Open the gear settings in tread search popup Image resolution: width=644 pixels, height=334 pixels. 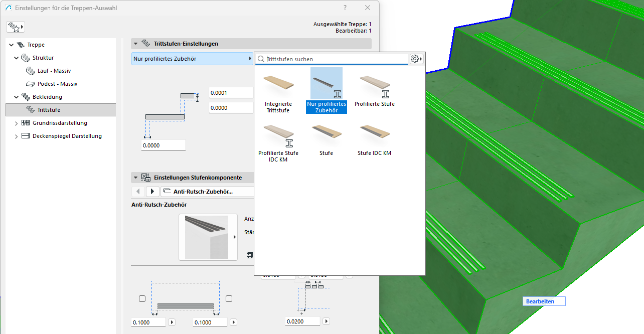click(416, 59)
